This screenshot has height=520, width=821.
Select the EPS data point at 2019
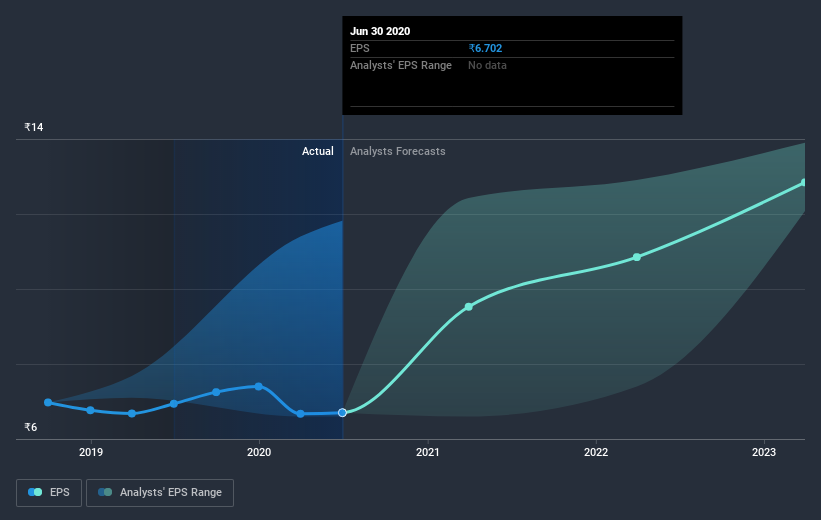[91, 410]
